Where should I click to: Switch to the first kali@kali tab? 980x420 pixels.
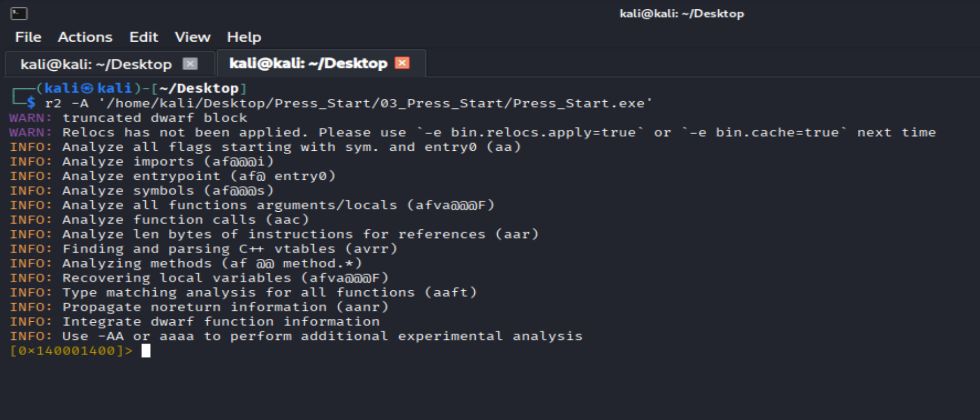[x=96, y=64]
